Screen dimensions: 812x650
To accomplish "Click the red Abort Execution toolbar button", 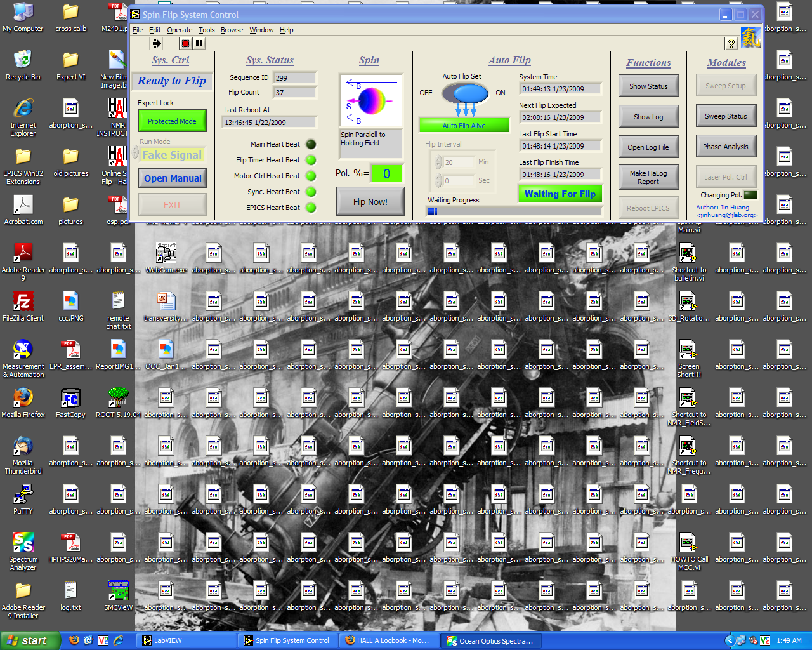I will [x=185, y=43].
